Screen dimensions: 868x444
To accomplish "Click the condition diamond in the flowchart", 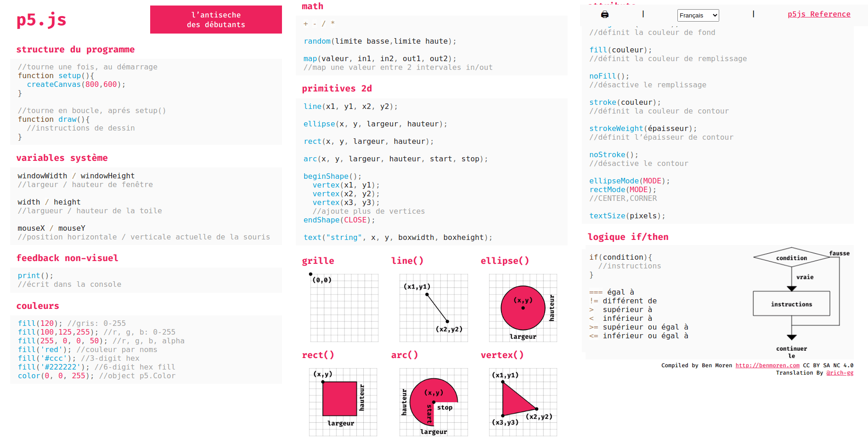I will pyautogui.click(x=791, y=258).
